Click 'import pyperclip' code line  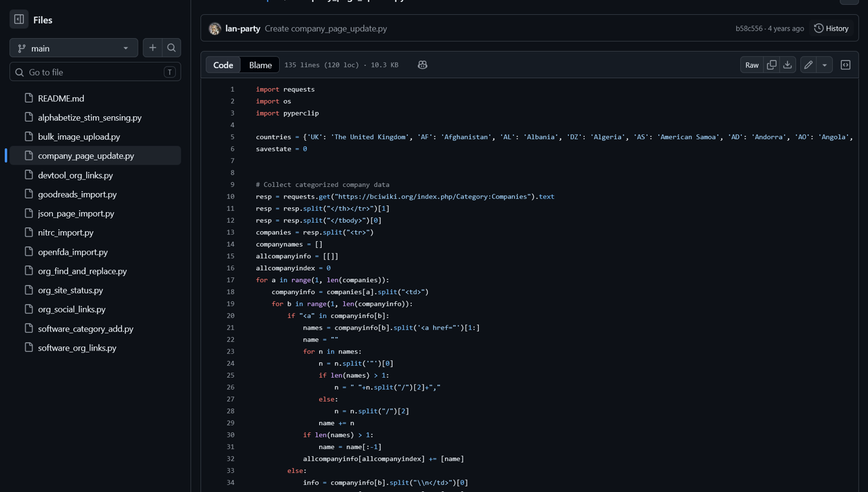click(x=287, y=113)
